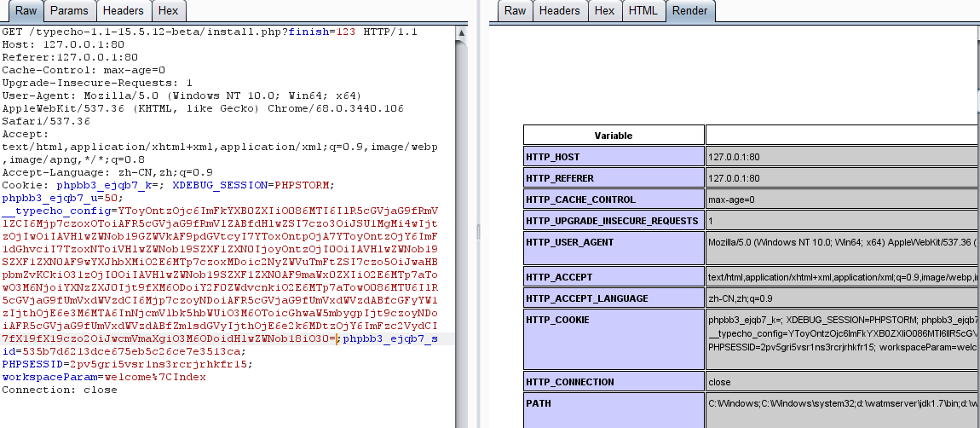Click the HTTP_COOKIE variable cell

click(613, 338)
